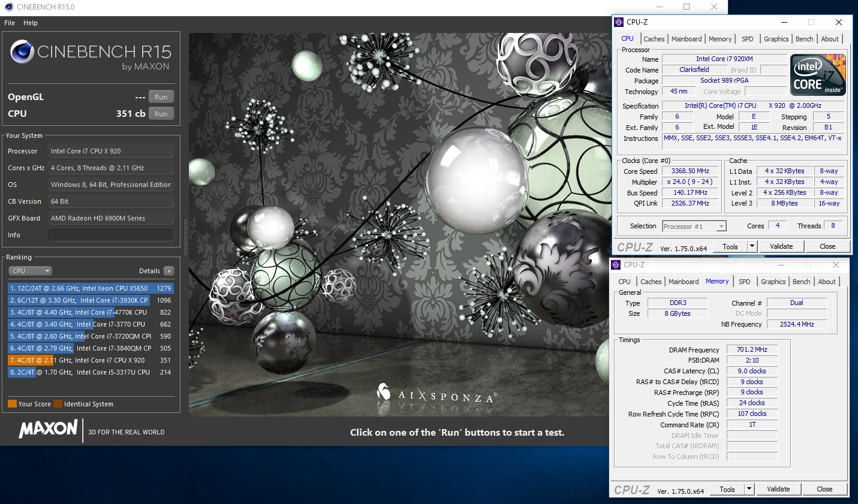Open ranking Details arrow button
Image resolution: width=858 pixels, height=504 pixels.
point(169,271)
